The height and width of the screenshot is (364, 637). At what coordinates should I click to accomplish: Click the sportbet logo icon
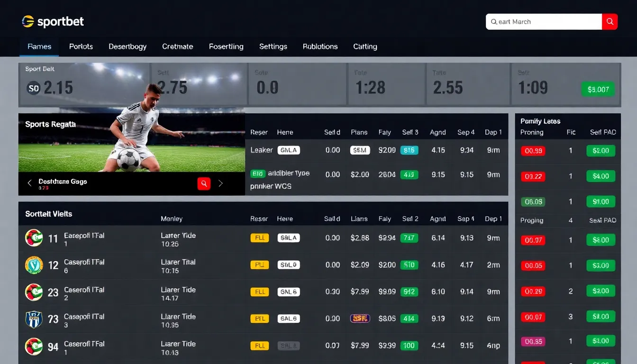(x=27, y=21)
